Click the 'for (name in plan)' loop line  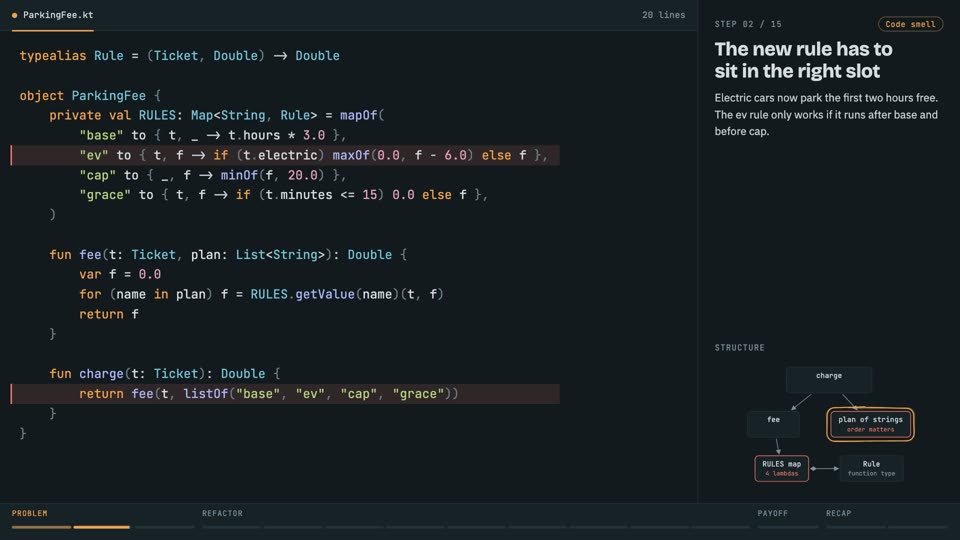[x=261, y=294]
